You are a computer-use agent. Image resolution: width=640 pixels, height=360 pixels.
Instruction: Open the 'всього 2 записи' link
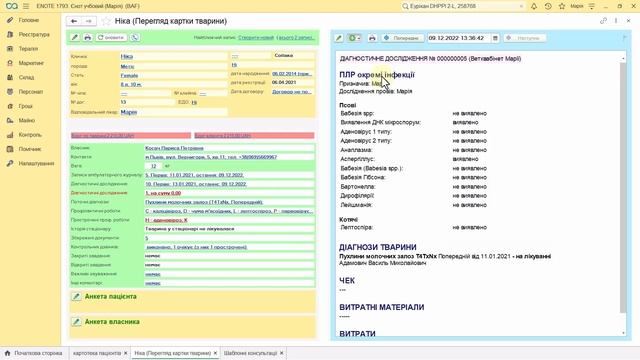pos(296,38)
